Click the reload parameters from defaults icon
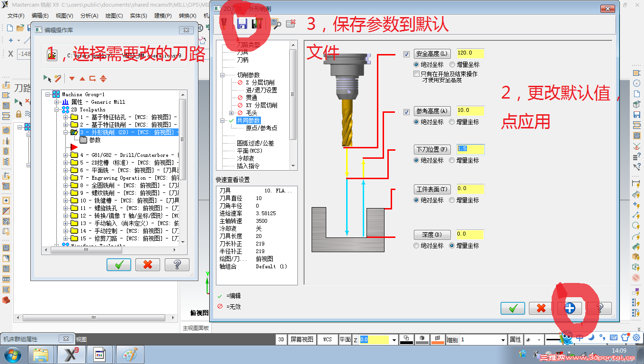644x364 pixels. click(x=257, y=24)
